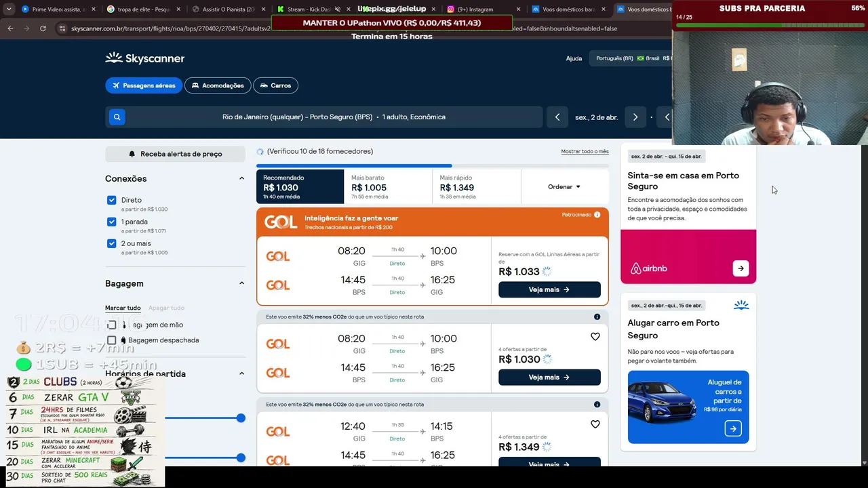Screen dimensions: 868x488
Task: Click the sex., 2 de abr. date text
Action: (596, 117)
